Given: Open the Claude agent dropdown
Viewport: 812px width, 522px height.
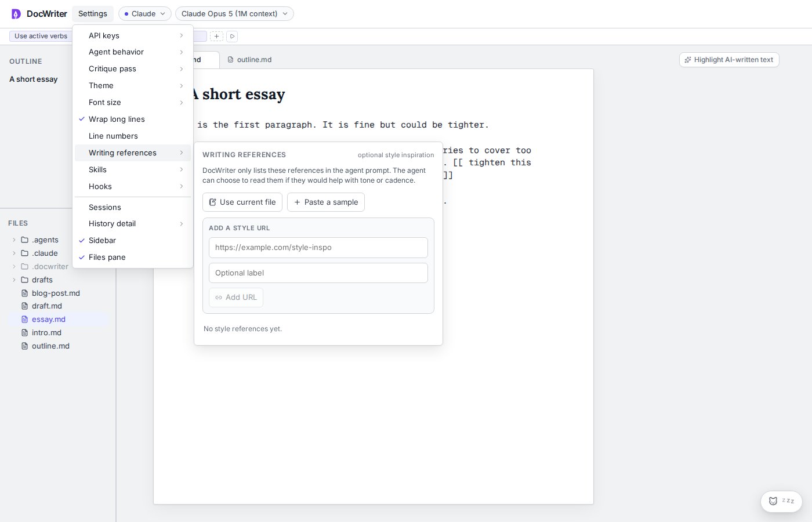Looking at the screenshot, I should [x=145, y=14].
